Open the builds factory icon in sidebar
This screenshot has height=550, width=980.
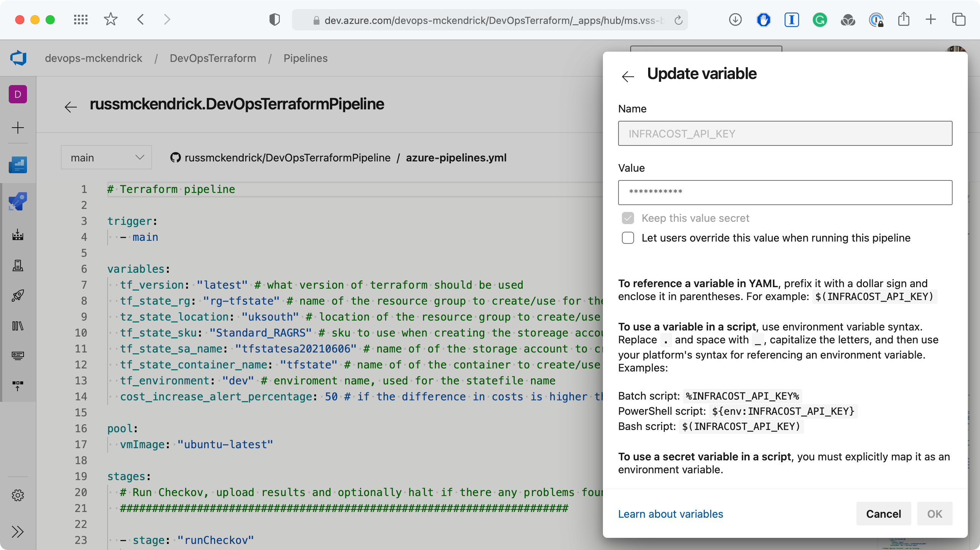pos(18,234)
